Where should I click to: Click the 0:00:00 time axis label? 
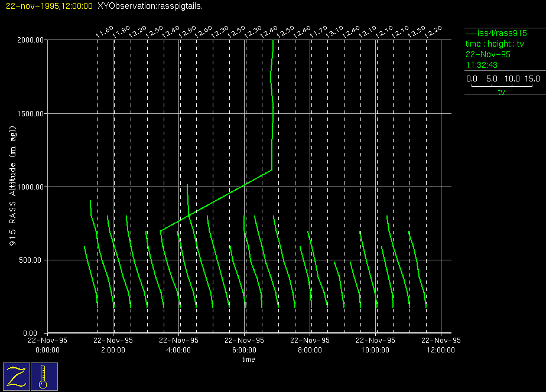47,349
